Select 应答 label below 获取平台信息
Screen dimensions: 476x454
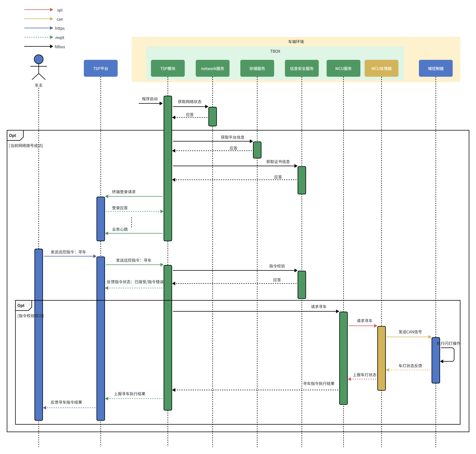(x=233, y=148)
